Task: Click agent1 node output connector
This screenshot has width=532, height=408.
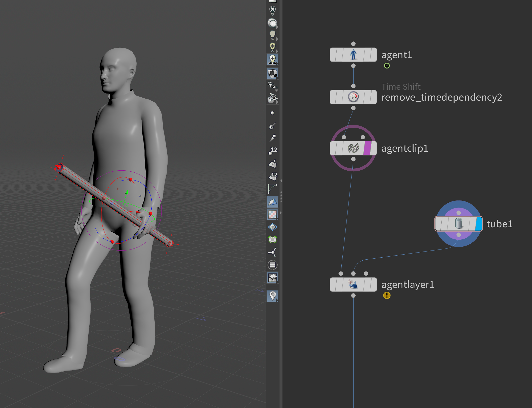Action: pos(353,66)
